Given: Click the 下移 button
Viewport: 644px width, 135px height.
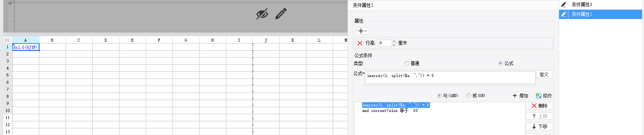Looking at the screenshot, I should [539, 126].
